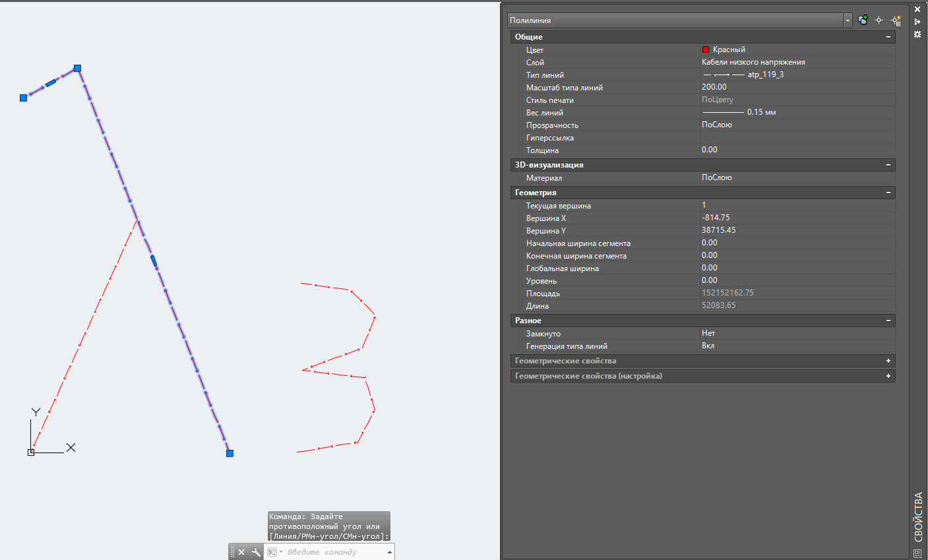Image resolution: width=928 pixels, height=560 pixels.
Task: Open palette menu icon below СВОЙСТВА title
Action: click(917, 553)
